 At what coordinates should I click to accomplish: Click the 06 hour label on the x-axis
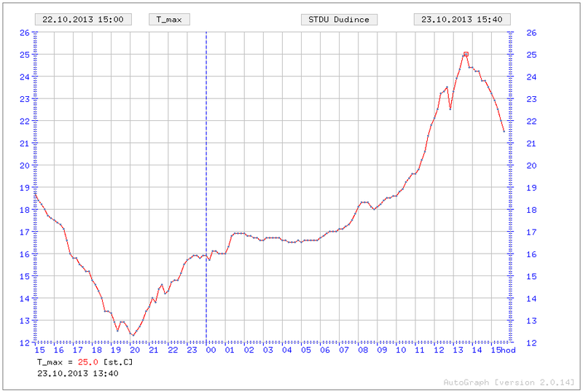(x=325, y=350)
